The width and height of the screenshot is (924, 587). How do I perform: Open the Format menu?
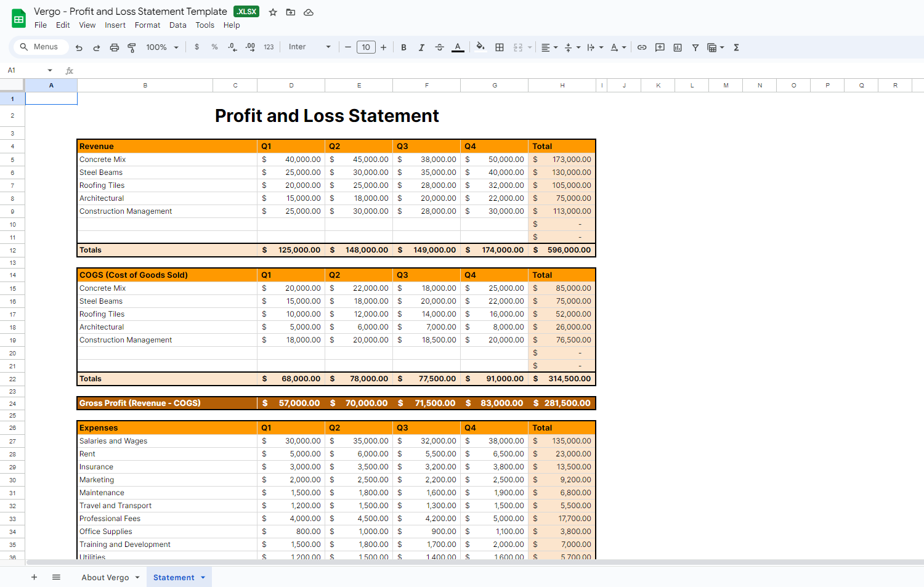pyautogui.click(x=148, y=25)
